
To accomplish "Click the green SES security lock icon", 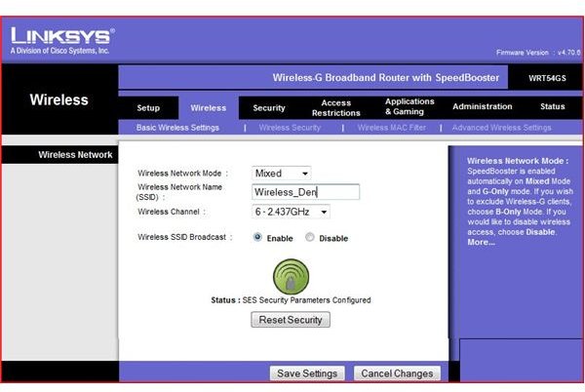I will pyautogui.click(x=291, y=276).
